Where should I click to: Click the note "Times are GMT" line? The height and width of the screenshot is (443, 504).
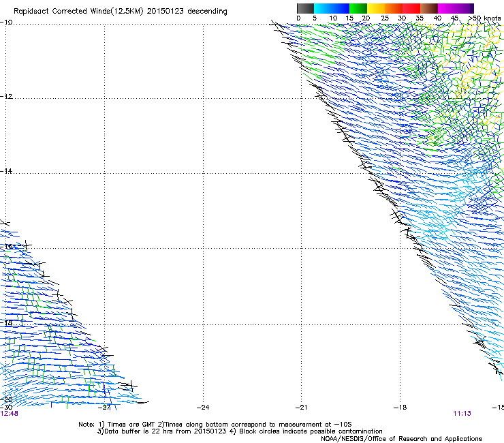click(x=215, y=425)
